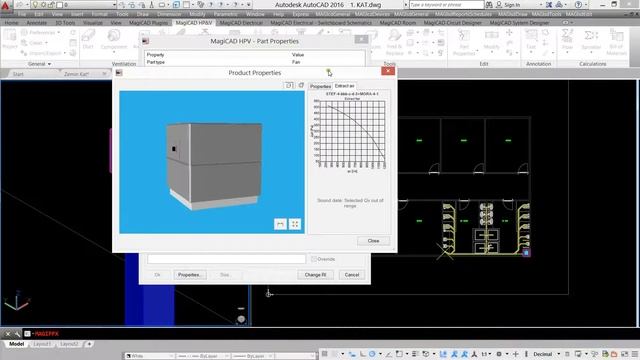The image size is (640, 360).
Task: Open the MagiCAD Electrical ribbon tab
Action: pyautogui.click(x=241, y=23)
